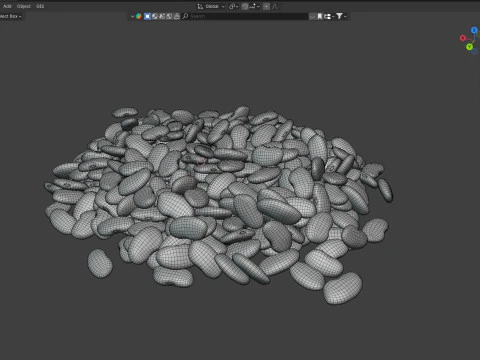Open the Global transform orientation dropdown

211,6
